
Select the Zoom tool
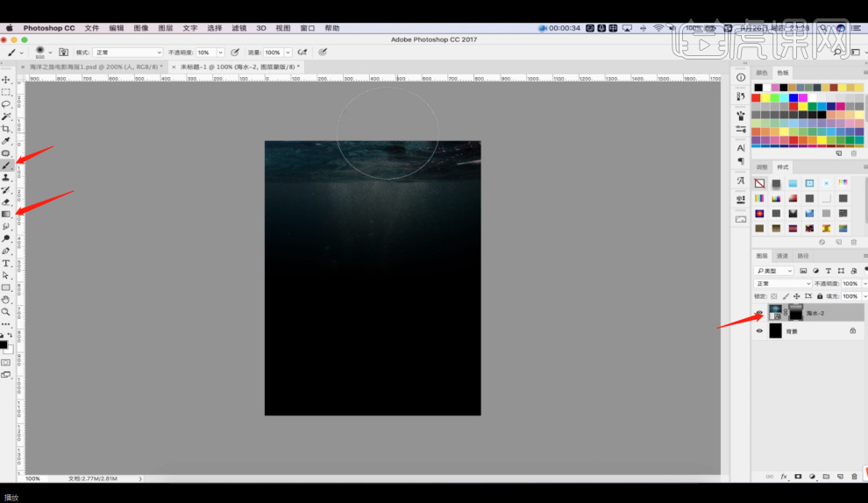pos(6,312)
